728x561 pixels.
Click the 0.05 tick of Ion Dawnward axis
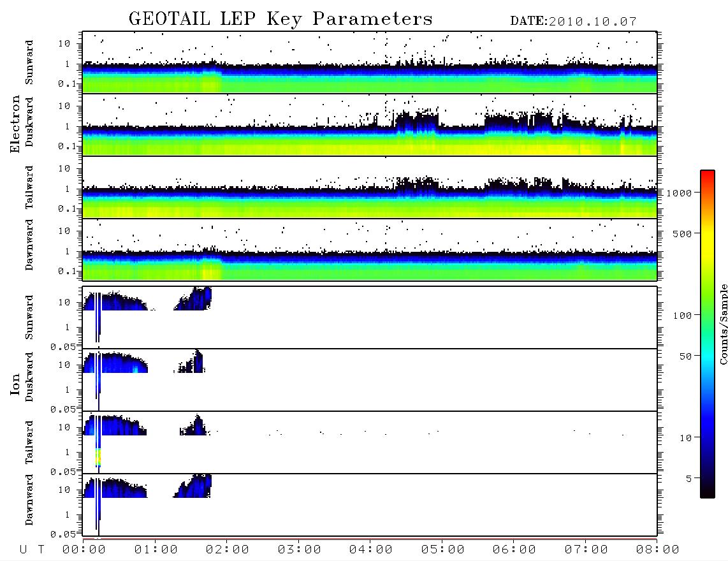63,534
